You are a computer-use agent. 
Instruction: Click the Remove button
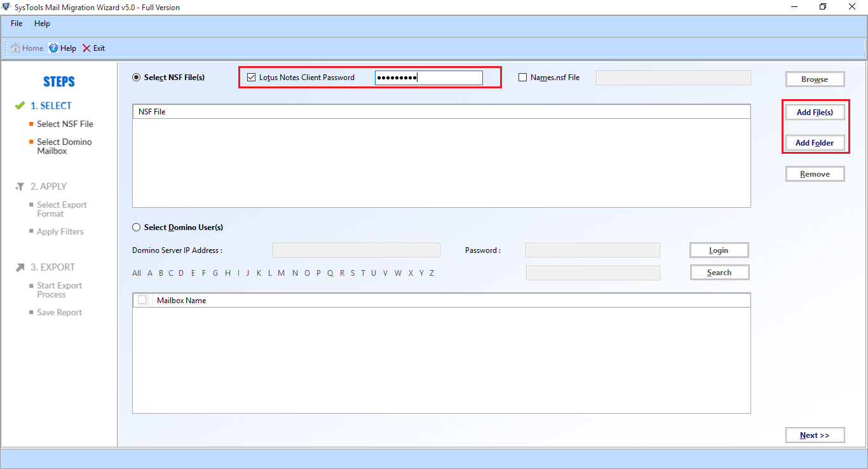(x=815, y=174)
